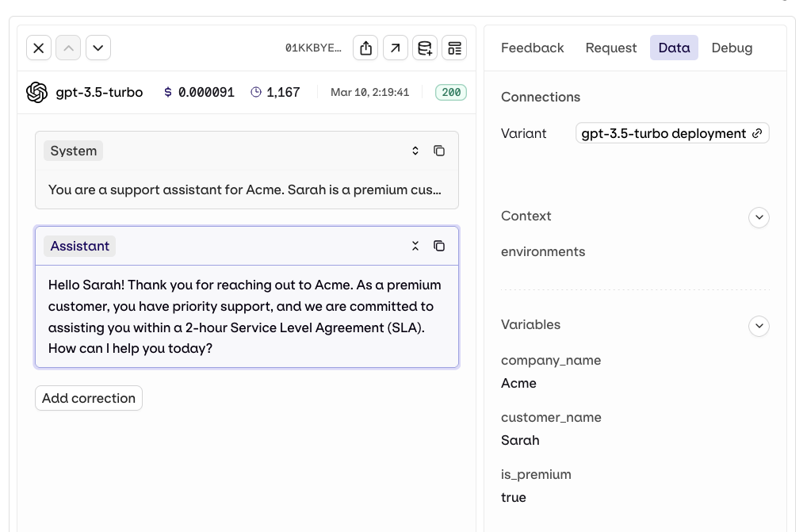Click the Acme variable value
The height and width of the screenshot is (532, 807).
tap(518, 383)
